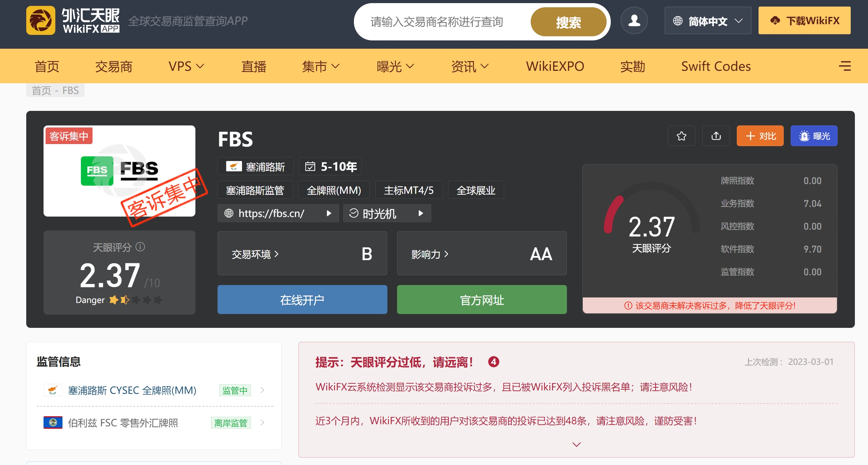Viewport: 868px width, 465px height.
Task: Click the 上次检测 2023-03-01 date text
Action: coord(789,362)
